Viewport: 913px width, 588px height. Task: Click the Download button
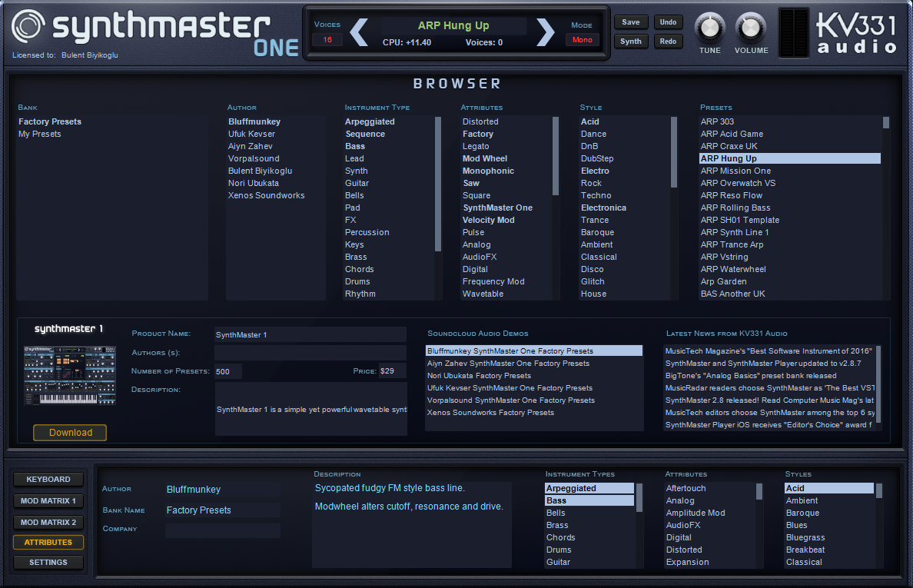click(69, 432)
